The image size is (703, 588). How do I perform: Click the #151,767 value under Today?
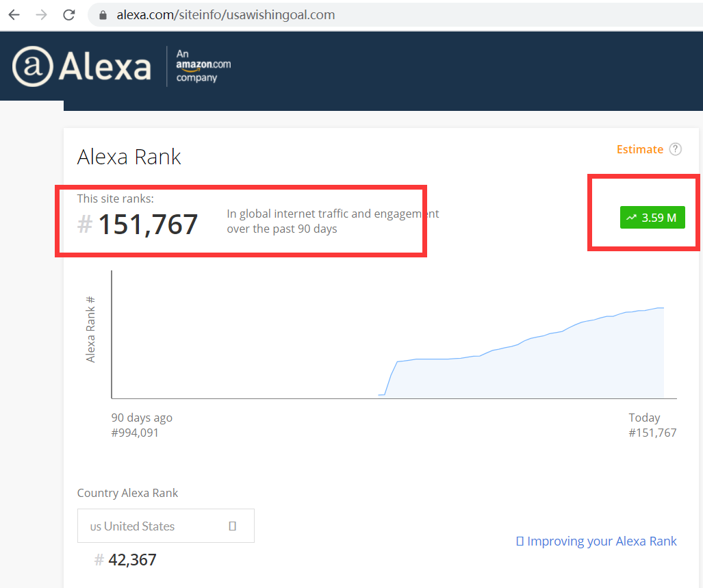pyautogui.click(x=652, y=433)
